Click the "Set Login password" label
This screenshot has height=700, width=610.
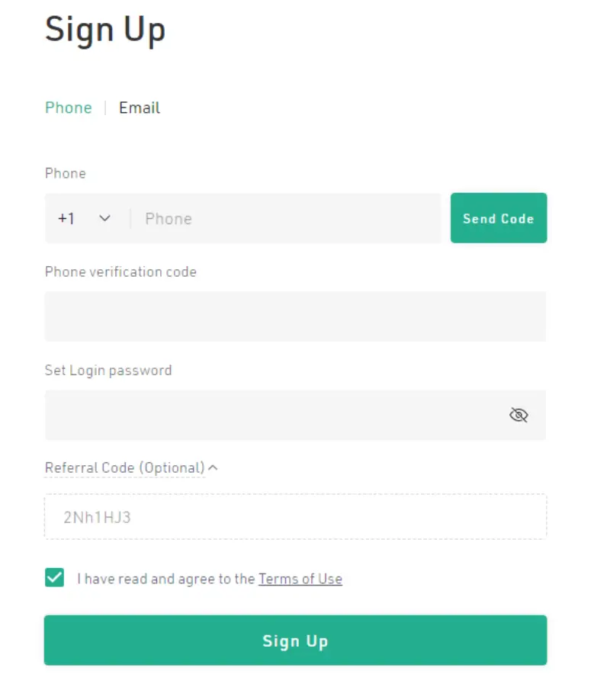click(108, 371)
